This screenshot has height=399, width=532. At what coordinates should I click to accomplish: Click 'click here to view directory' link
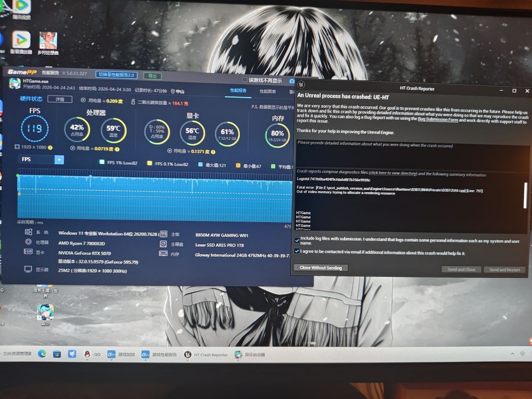coord(393,173)
